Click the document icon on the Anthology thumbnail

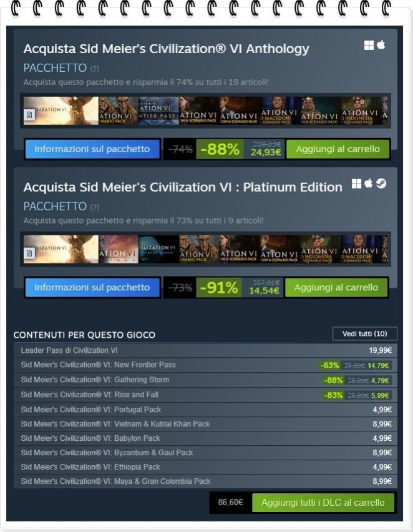[x=29, y=115]
